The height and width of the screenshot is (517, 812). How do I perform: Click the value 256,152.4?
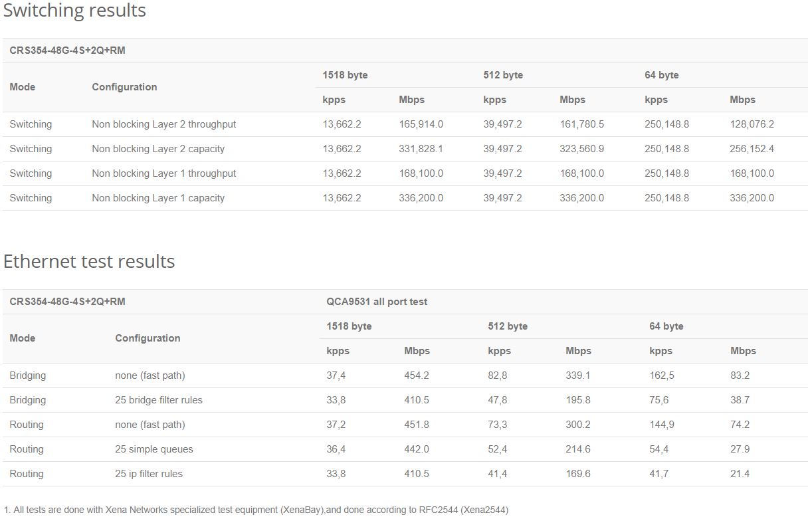click(752, 149)
